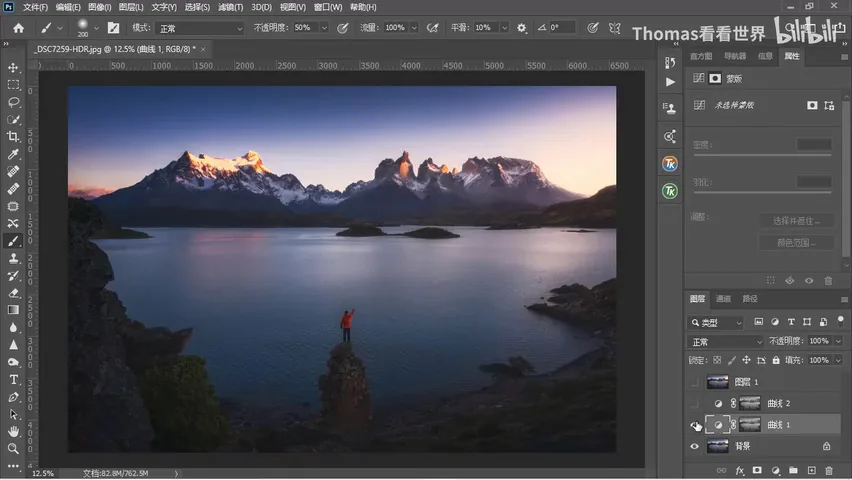852x480 pixels.
Task: Add layer mask at Layers panel bottom
Action: pos(757,471)
